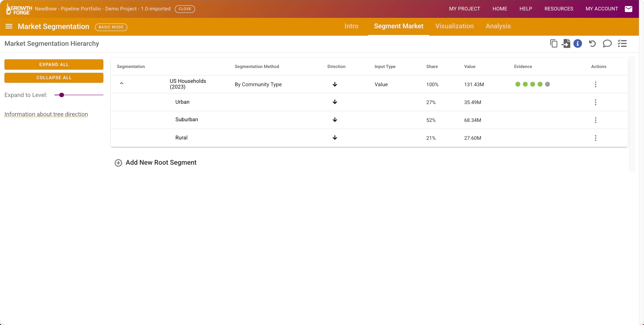644x325 pixels.
Task: Click the undo arrow icon
Action: [x=592, y=43]
